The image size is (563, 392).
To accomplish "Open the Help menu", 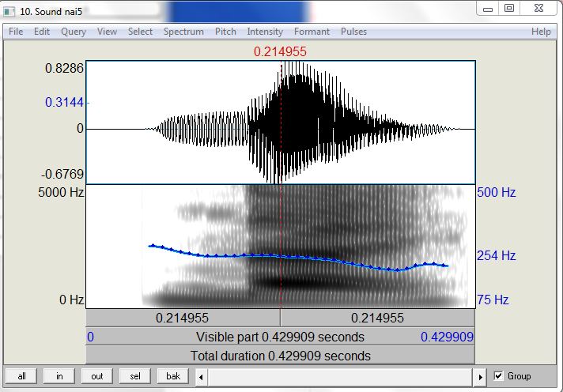I will click(541, 32).
